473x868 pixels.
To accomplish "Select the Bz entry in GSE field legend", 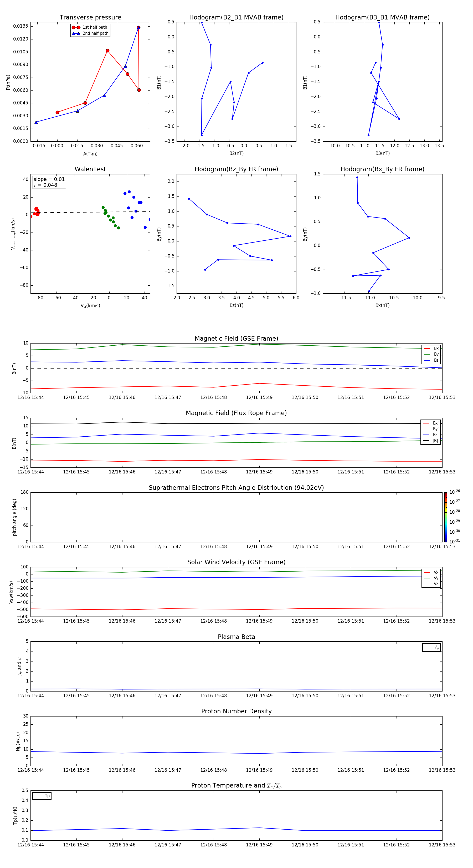I will (x=431, y=361).
